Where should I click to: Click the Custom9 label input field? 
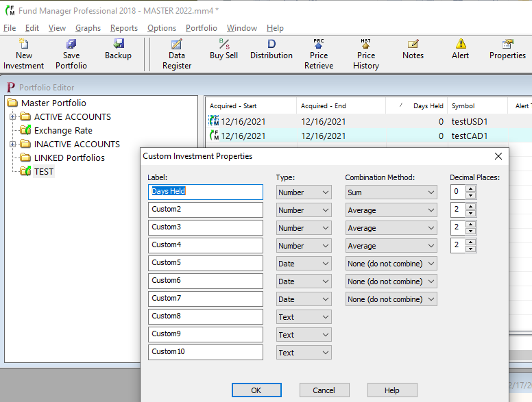[206, 335]
